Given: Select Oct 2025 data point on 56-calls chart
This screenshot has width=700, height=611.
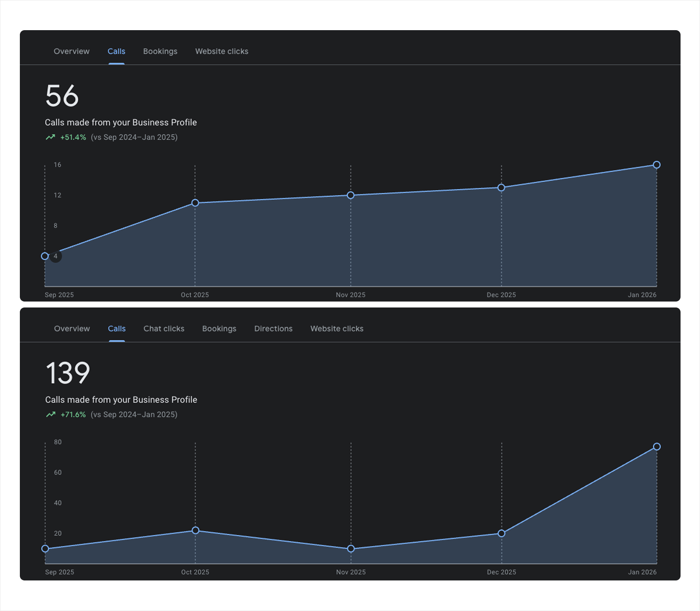Looking at the screenshot, I should click(195, 203).
